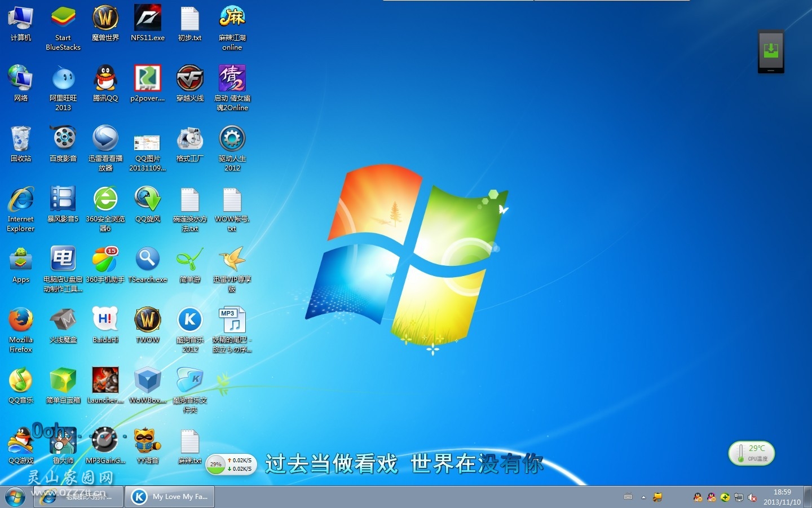The height and width of the screenshot is (508, 812).
Task: Open the green 360 tray icon
Action: point(725,497)
